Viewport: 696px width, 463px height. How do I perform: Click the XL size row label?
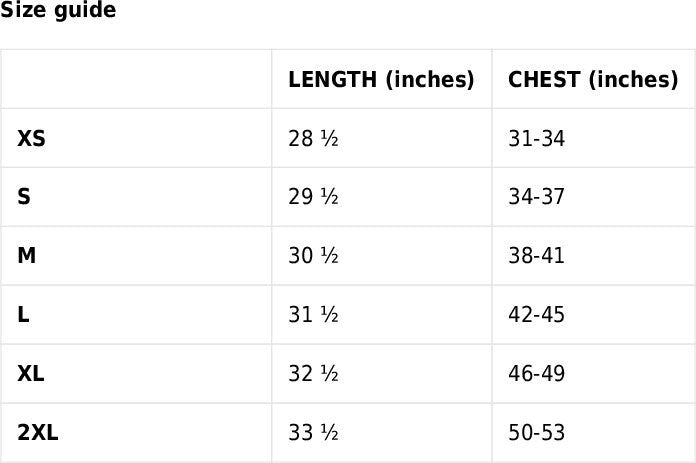[31, 374]
